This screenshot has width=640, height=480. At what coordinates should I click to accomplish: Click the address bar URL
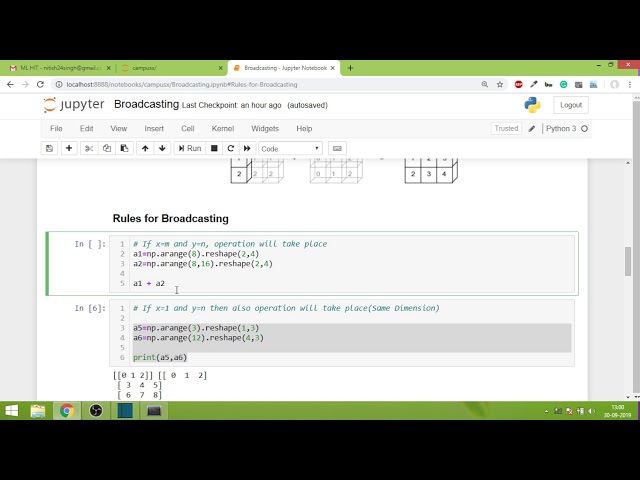tap(182, 84)
